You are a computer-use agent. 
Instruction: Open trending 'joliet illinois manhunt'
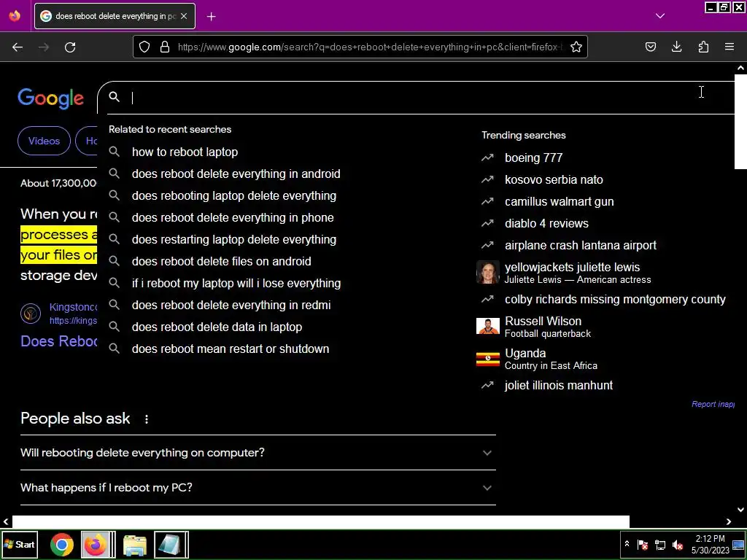(x=558, y=385)
